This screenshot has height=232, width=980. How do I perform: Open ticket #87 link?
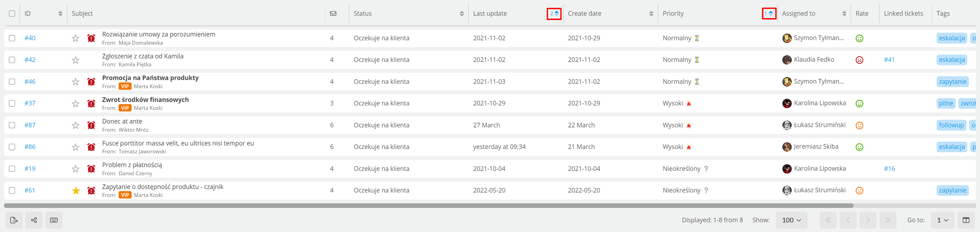[30, 125]
